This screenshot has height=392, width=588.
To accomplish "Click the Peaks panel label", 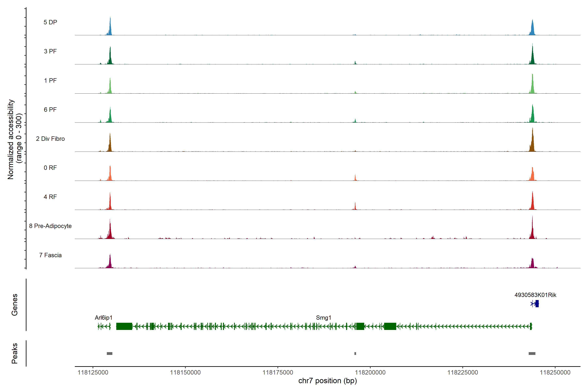I will click(15, 353).
